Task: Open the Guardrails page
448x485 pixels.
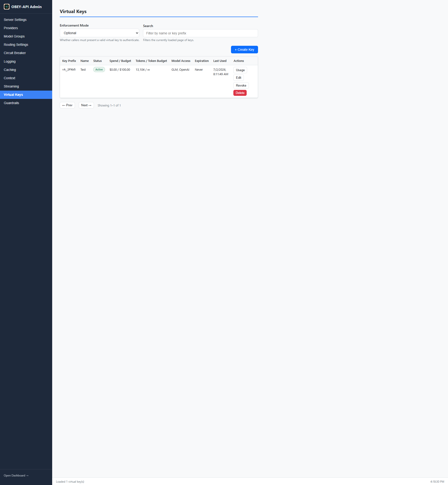Action: (x=26, y=103)
